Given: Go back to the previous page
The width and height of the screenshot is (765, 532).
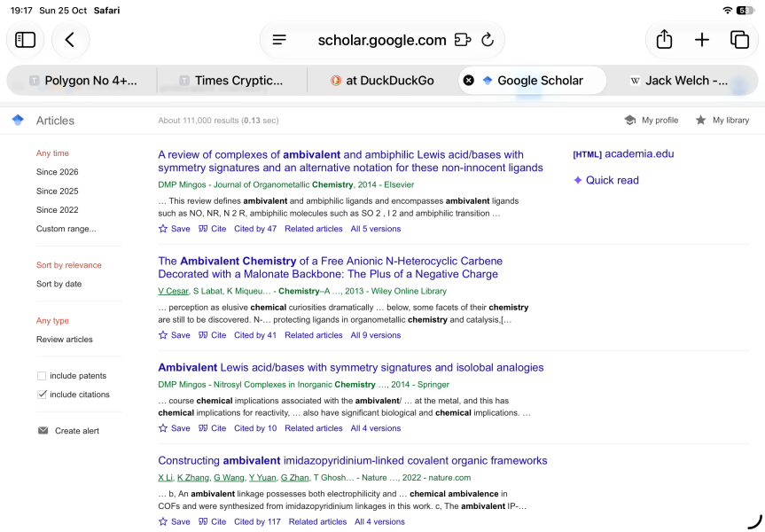Looking at the screenshot, I should coord(70,40).
